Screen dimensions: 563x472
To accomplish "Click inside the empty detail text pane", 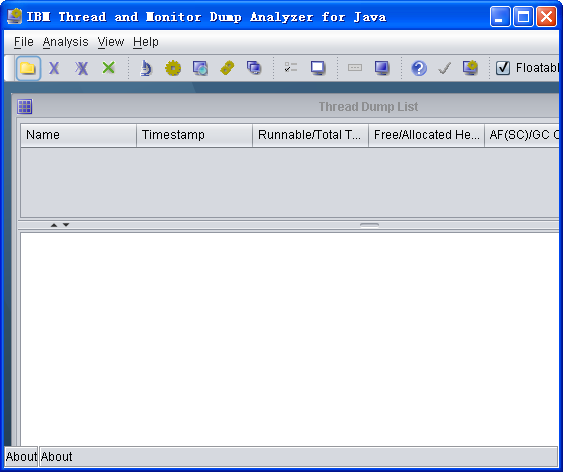I will pos(289,339).
